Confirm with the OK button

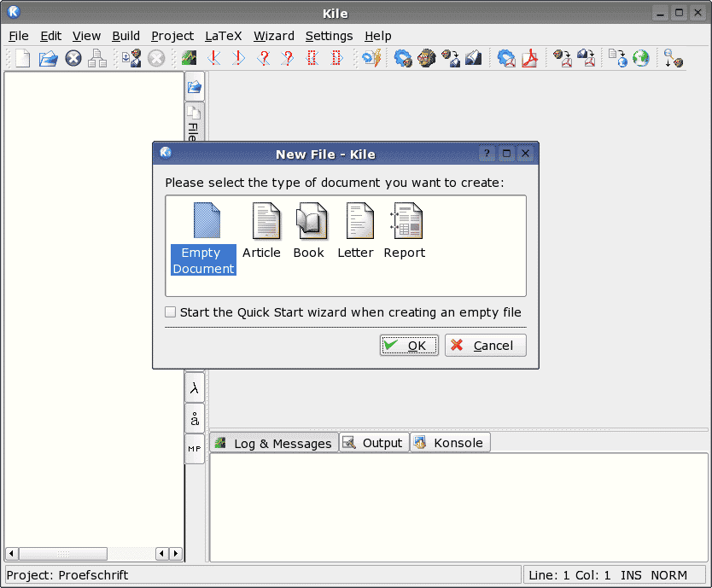click(x=409, y=345)
